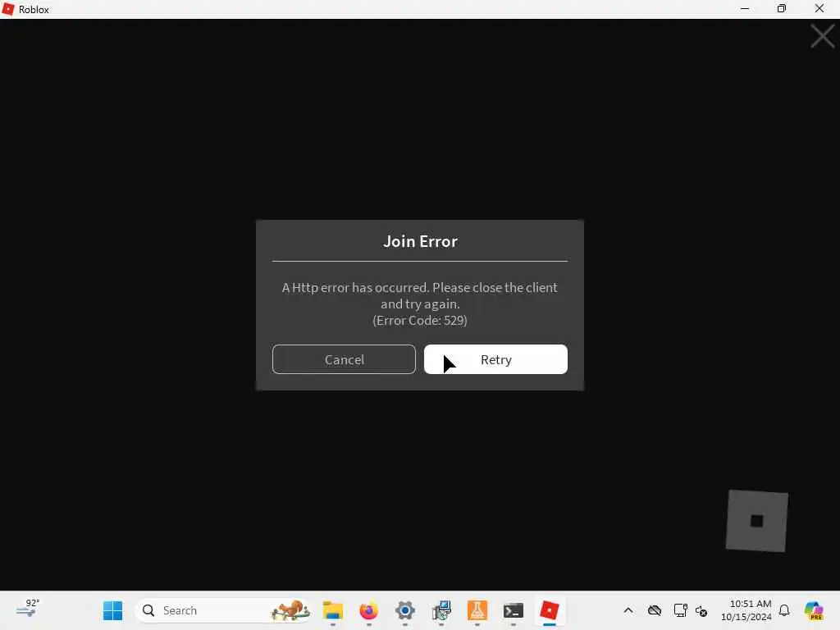Open the orange flask app in taskbar
Image resolution: width=840 pixels, height=630 pixels.
click(477, 610)
